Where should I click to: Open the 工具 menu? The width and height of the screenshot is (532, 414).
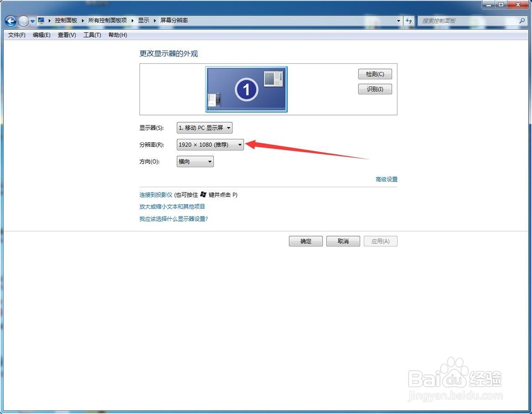click(x=92, y=35)
